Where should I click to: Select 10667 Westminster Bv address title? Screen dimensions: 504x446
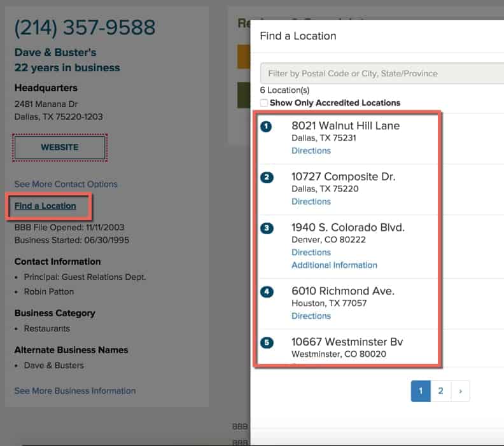(347, 342)
